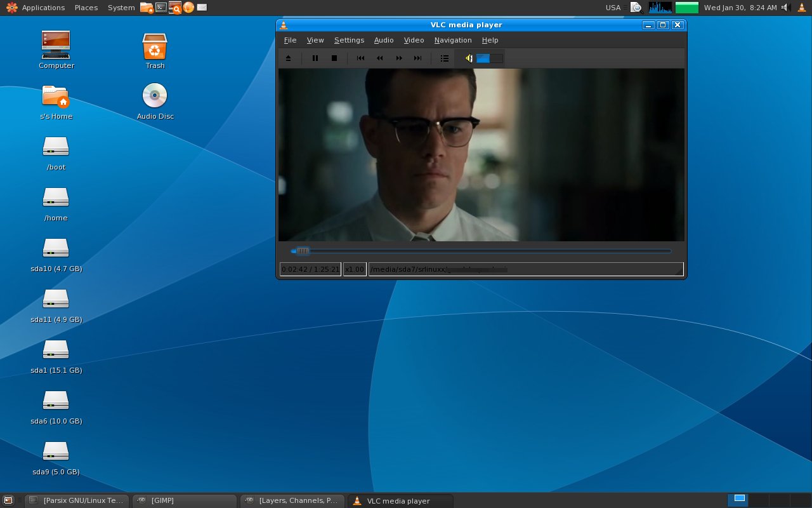This screenshot has height=508, width=812.
Task: Open the VLC playlist
Action: click(445, 58)
